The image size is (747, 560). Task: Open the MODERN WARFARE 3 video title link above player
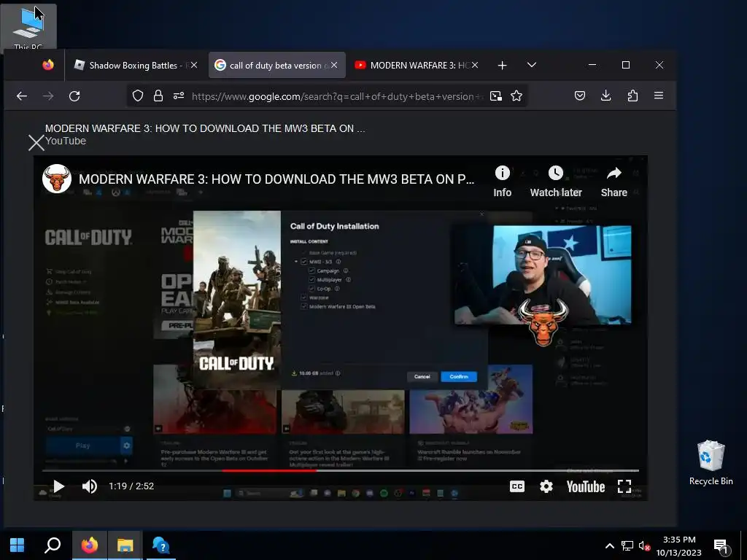point(205,128)
